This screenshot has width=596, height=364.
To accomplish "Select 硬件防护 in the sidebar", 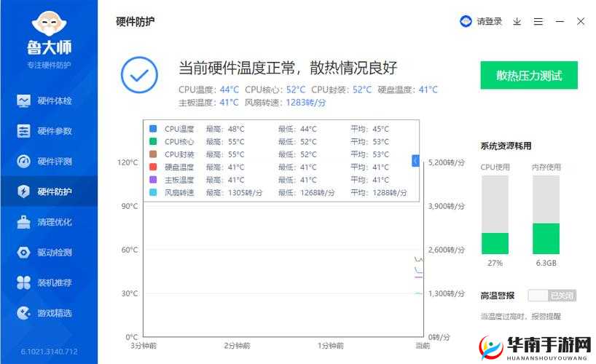I will pyautogui.click(x=49, y=191).
